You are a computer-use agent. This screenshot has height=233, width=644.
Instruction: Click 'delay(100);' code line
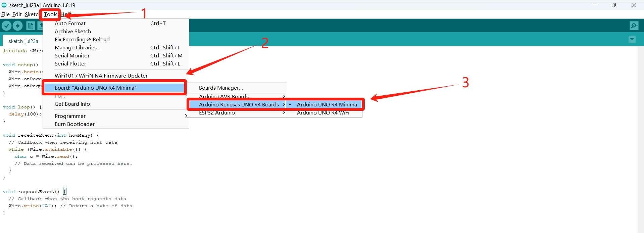pos(25,114)
